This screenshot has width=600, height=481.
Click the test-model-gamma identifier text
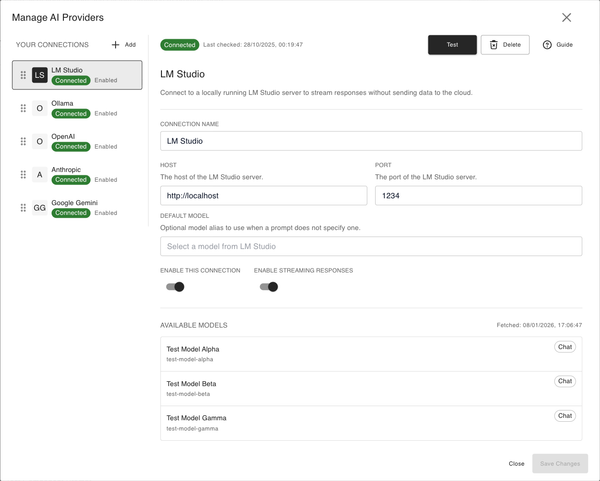pos(192,429)
